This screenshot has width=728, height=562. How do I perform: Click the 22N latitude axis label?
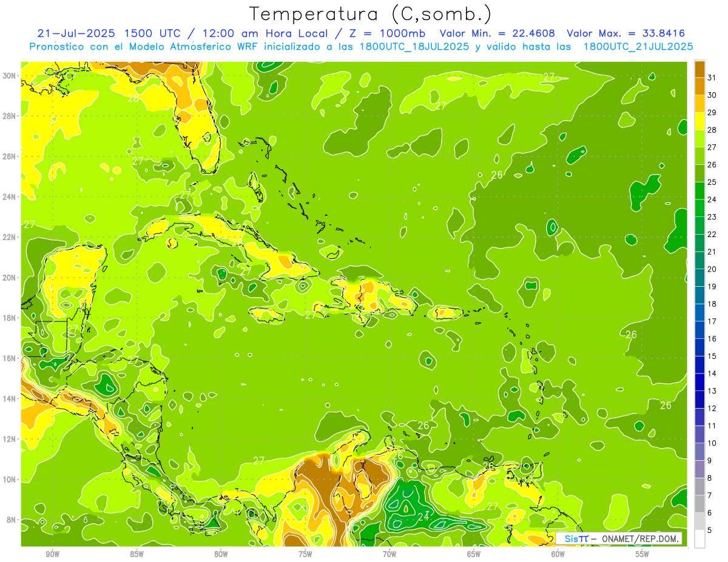(10, 237)
